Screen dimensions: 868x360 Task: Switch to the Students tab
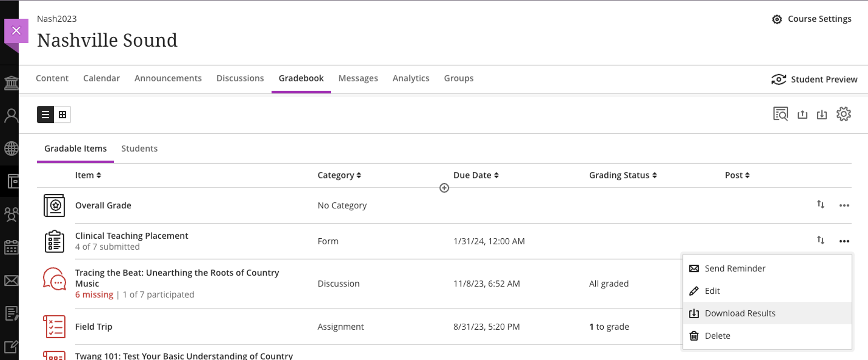139,149
